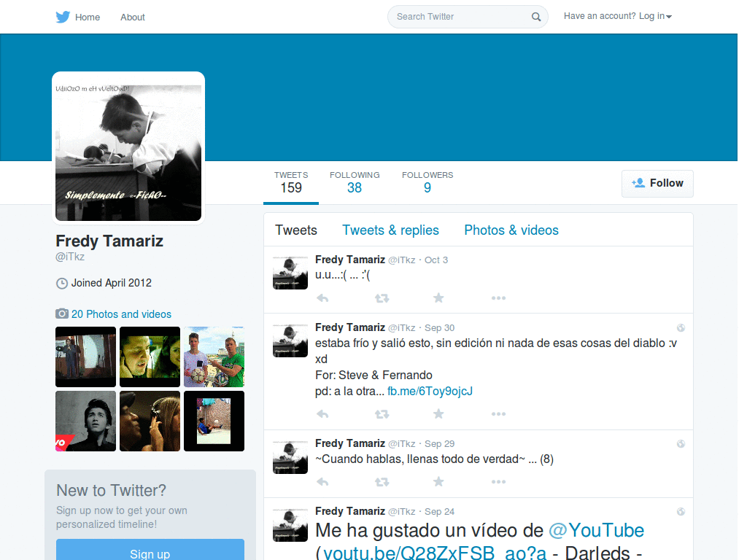Image resolution: width=747 pixels, height=560 pixels.
Task: Reply to the Oct 3 tweet
Action: [322, 298]
